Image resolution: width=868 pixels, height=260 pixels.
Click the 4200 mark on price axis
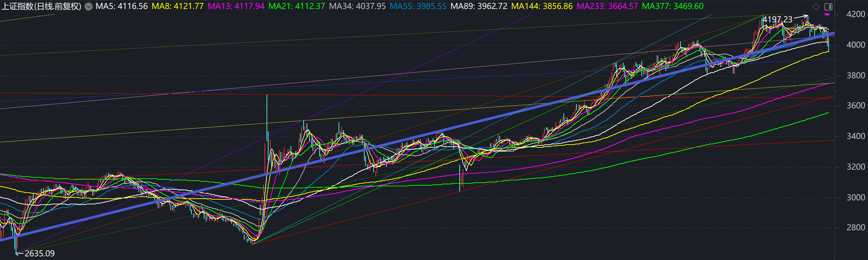click(856, 14)
